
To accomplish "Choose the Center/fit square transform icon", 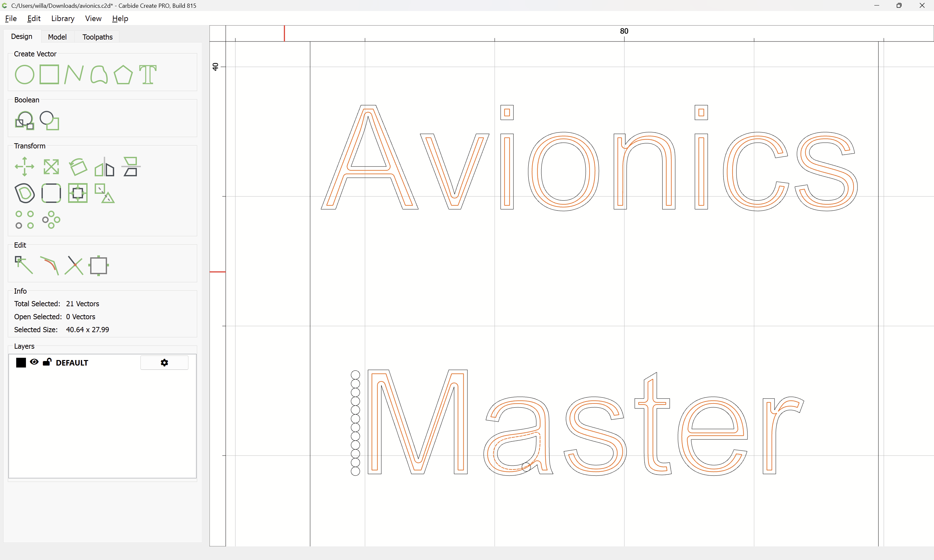I will [78, 193].
